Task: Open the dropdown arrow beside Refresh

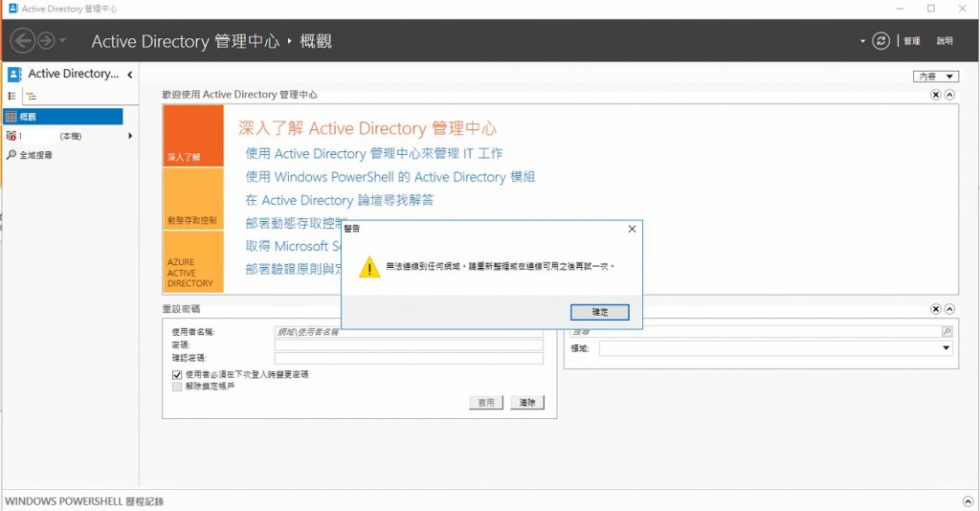Action: point(862,41)
